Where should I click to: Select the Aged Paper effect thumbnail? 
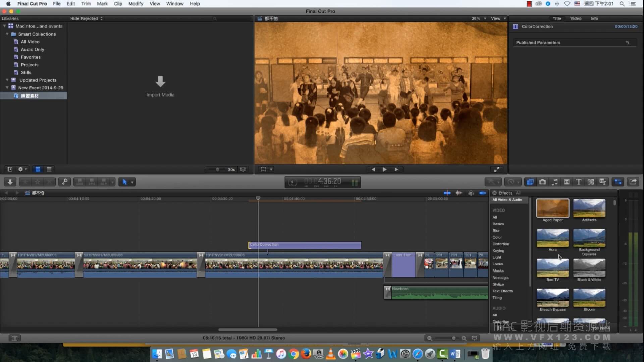click(552, 208)
